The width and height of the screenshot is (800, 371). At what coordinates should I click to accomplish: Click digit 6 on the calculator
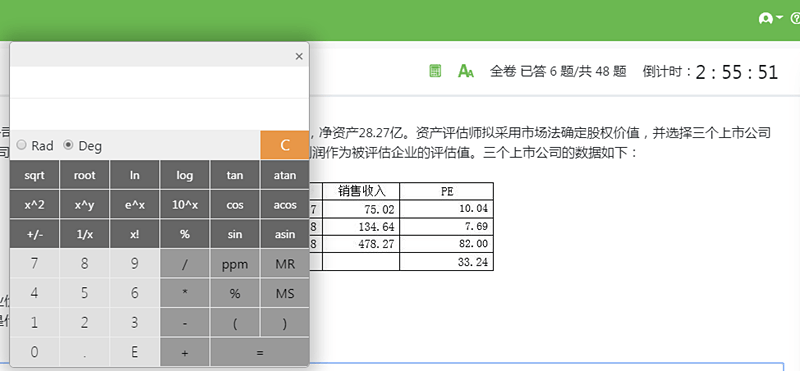tap(135, 293)
